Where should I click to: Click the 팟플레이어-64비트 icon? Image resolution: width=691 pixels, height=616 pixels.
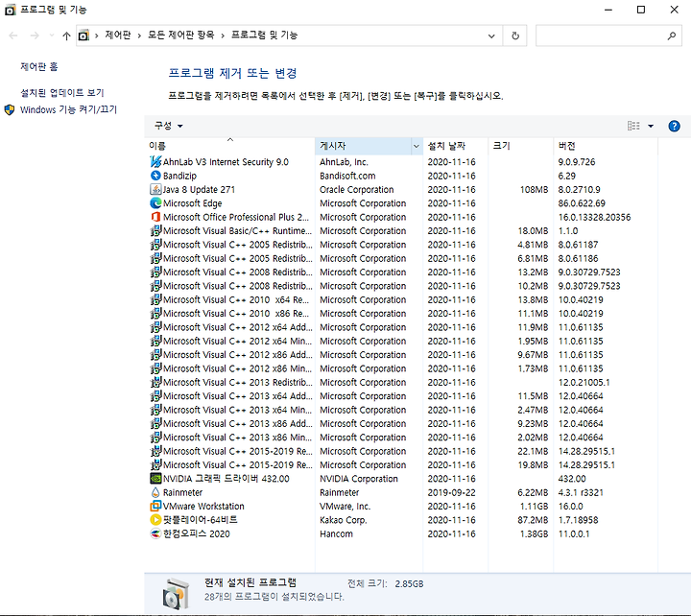point(155,520)
